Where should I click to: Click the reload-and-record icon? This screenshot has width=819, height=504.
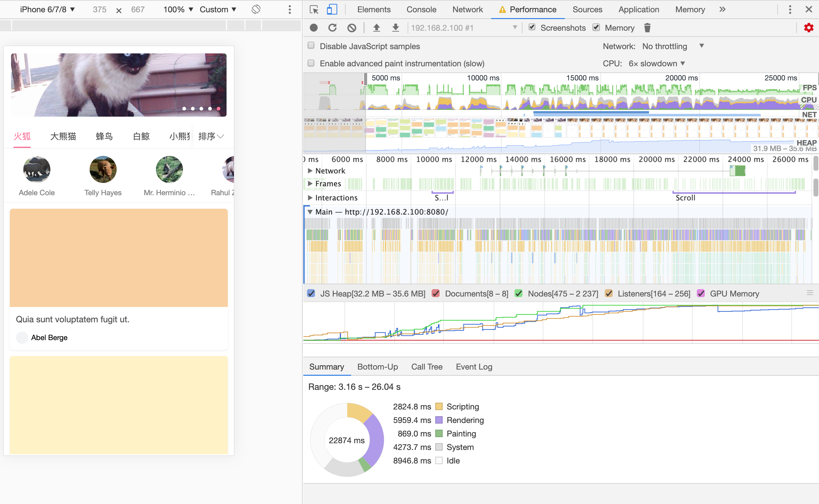point(332,28)
